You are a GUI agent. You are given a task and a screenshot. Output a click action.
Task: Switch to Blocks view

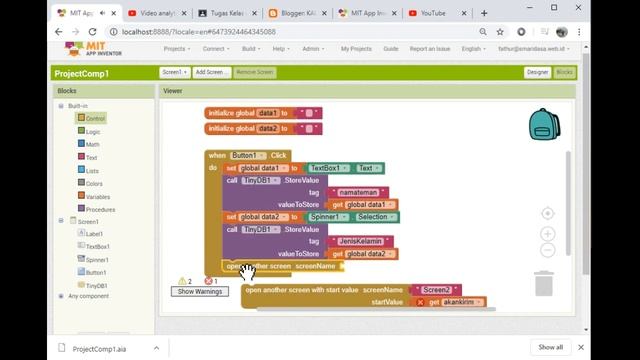pos(564,72)
